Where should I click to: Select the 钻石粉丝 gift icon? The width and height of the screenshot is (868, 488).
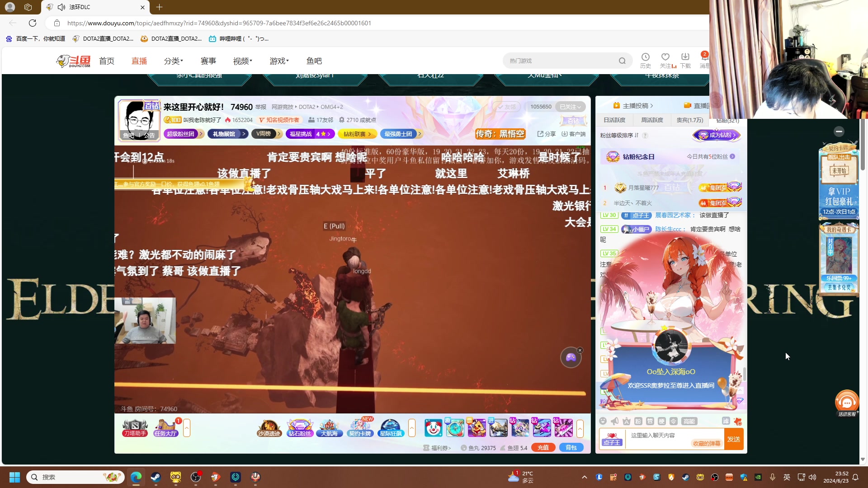coord(300,428)
